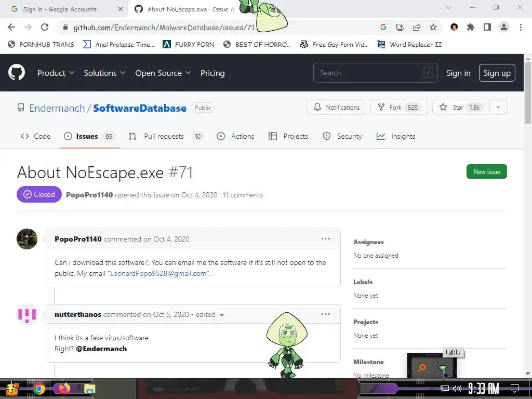This screenshot has height=399, width=532.
Task: Open the Security tab
Action: (x=342, y=136)
